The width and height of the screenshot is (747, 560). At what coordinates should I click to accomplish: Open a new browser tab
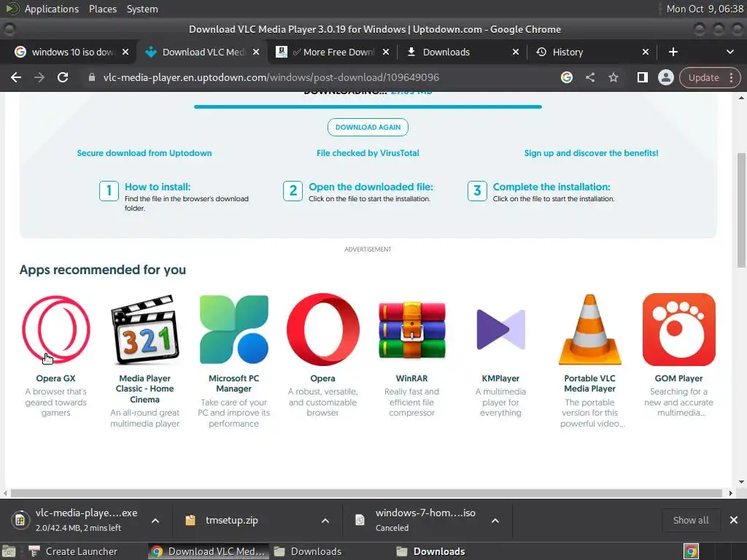click(x=673, y=52)
